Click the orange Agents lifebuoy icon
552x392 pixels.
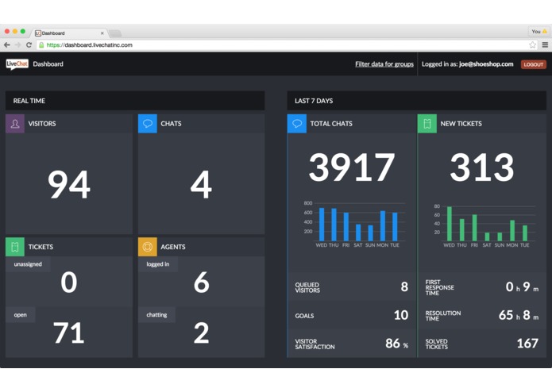148,247
